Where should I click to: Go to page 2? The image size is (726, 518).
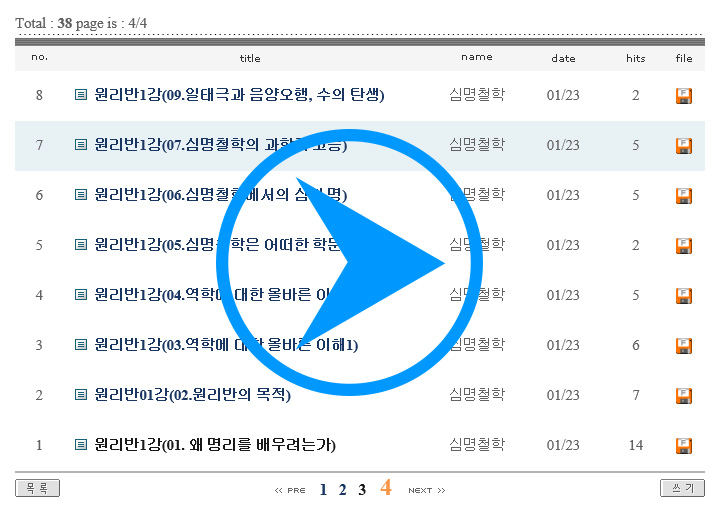tap(343, 490)
